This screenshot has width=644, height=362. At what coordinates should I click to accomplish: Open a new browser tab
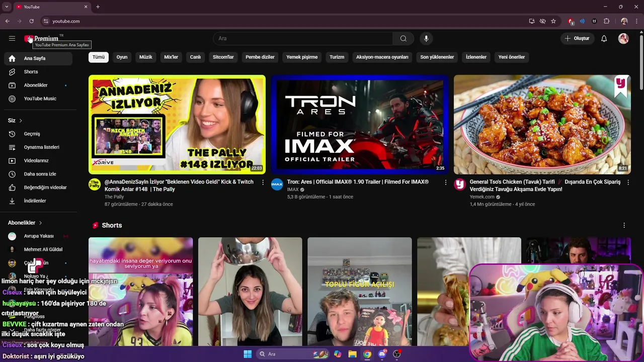point(98,7)
